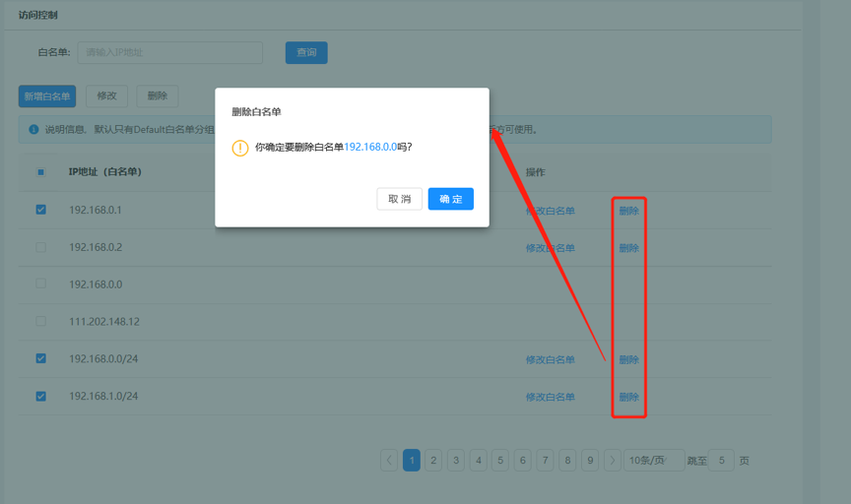Viewport: 851px width, 504px height.
Task: Select pagination page 7
Action: (x=545, y=461)
